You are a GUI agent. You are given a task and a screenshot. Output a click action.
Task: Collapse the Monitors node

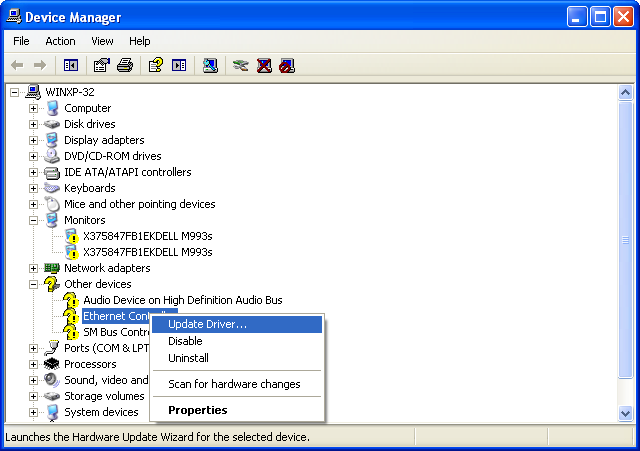33,220
